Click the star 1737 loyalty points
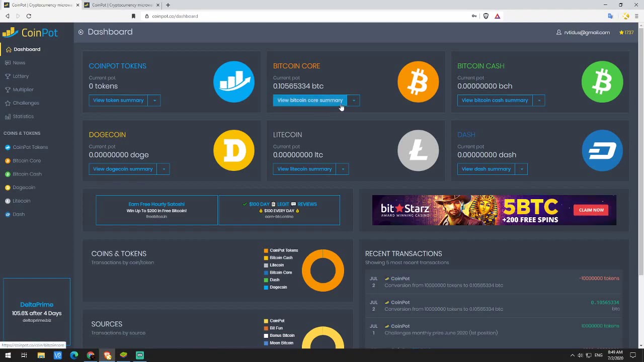The width and height of the screenshot is (644, 362). (626, 33)
